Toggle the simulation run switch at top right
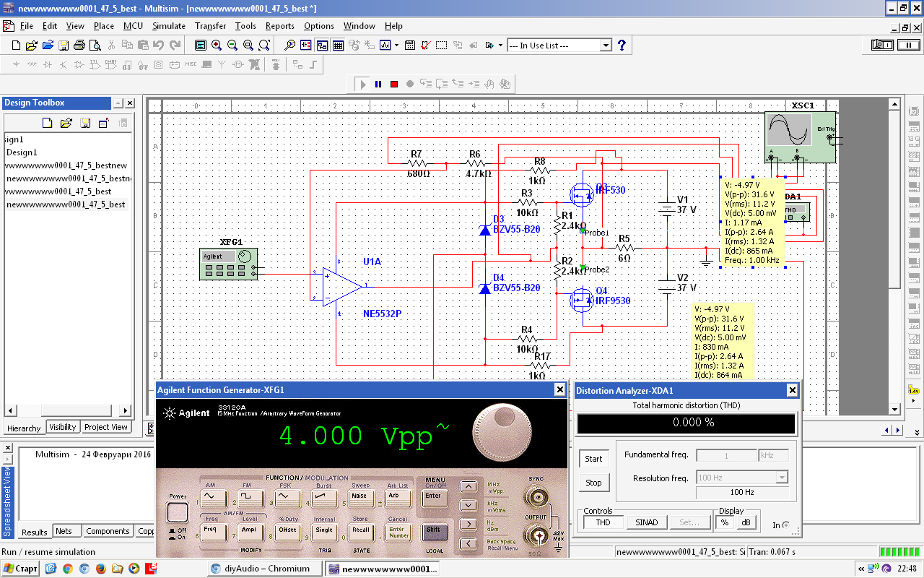The width and height of the screenshot is (924, 578). tap(882, 45)
